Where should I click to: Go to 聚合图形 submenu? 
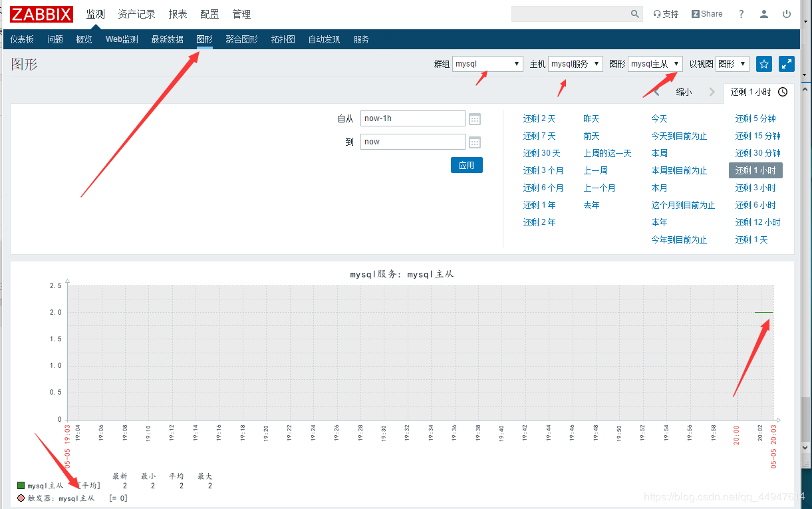(241, 39)
